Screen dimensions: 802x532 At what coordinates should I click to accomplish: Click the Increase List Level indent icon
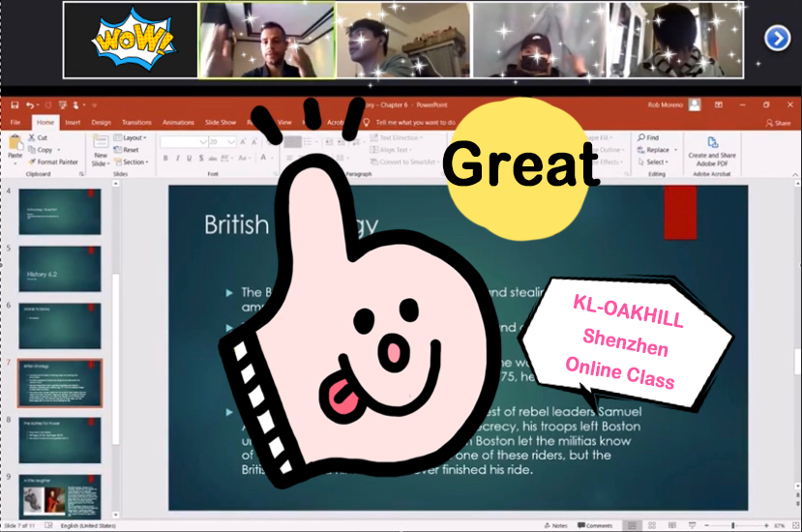click(x=342, y=141)
